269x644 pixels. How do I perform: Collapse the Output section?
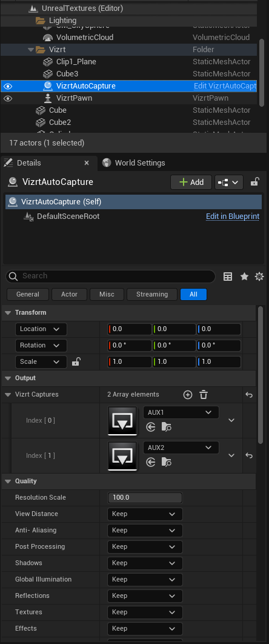click(7, 378)
